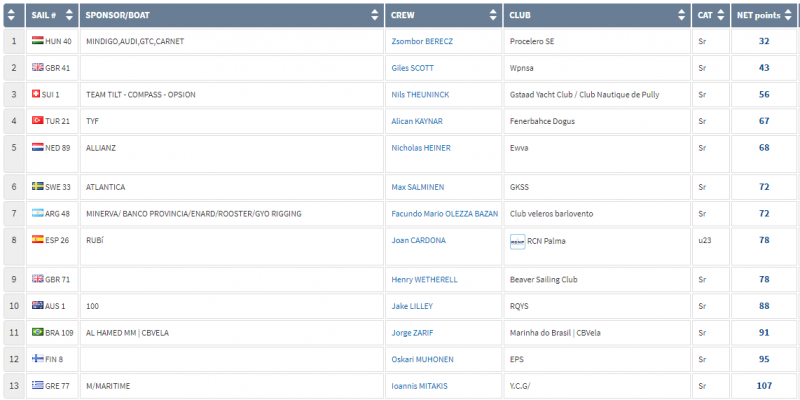The image size is (800, 400).
Task: Sort by SPONSOR/BOAT column arrows
Action: (375, 16)
